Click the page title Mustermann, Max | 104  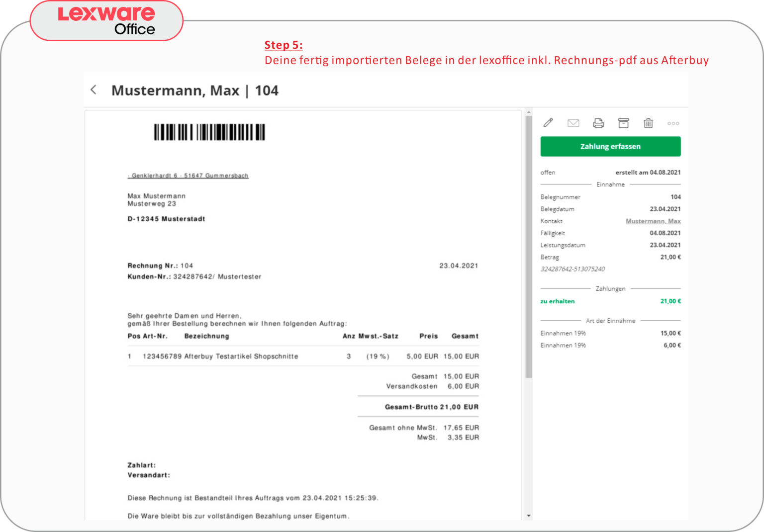point(195,90)
